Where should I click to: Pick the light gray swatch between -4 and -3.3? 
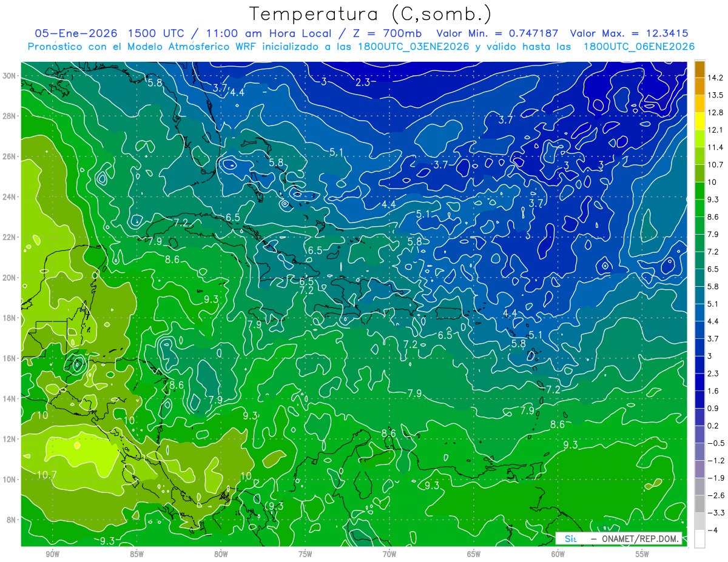(x=699, y=521)
